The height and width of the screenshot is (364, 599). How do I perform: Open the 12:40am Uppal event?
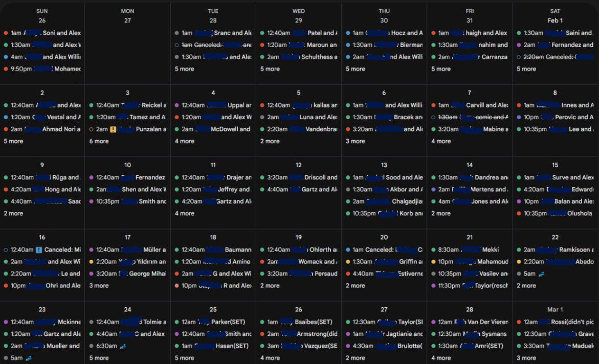click(x=213, y=105)
